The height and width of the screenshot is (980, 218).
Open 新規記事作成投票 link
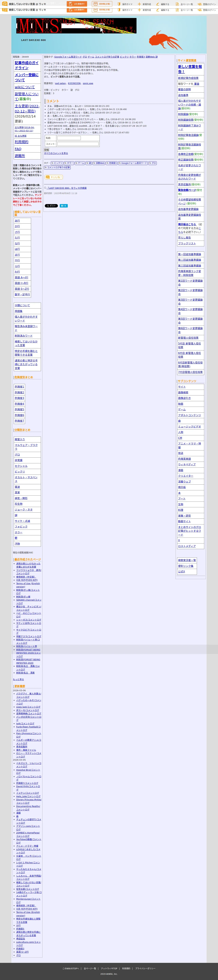click(x=188, y=78)
